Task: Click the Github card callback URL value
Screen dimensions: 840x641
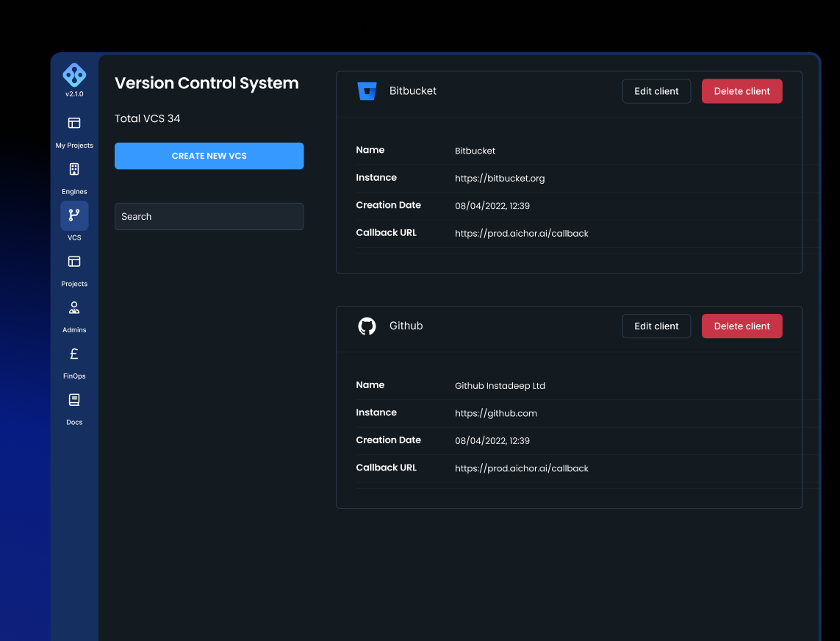Action: click(x=522, y=468)
